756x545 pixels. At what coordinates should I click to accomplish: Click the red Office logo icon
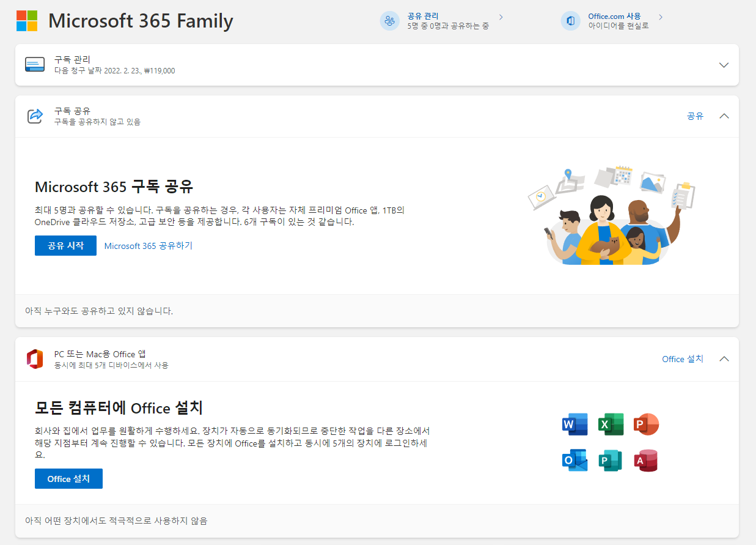(x=35, y=359)
